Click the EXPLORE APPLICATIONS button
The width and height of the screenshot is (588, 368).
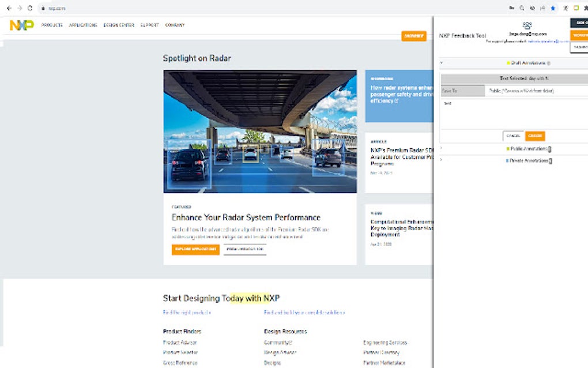coord(195,250)
